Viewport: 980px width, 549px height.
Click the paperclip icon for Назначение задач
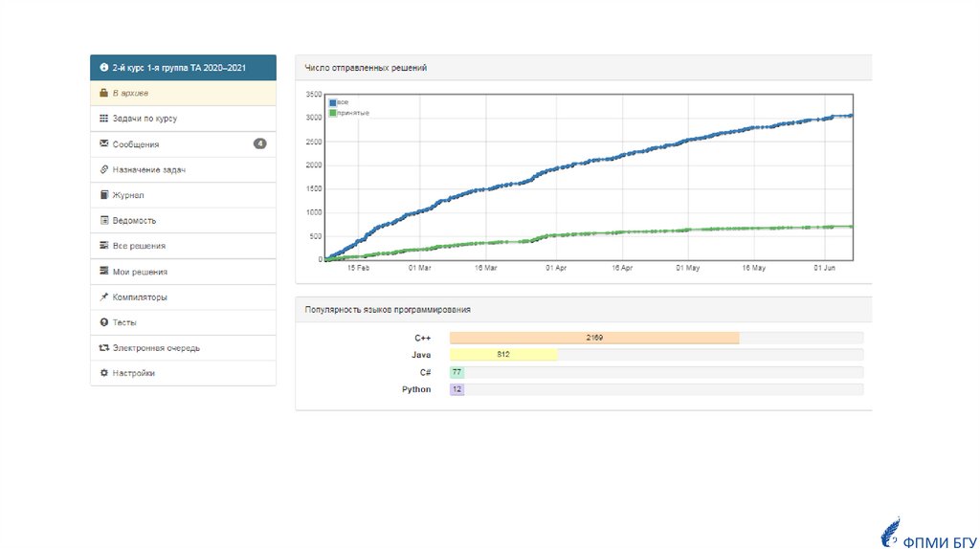pyautogui.click(x=103, y=169)
